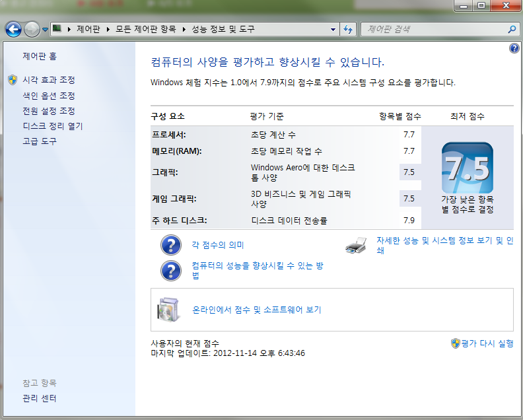This screenshot has width=523, height=420.
Task: Open 제어판 홈 in sidebar
Action: click(x=40, y=56)
